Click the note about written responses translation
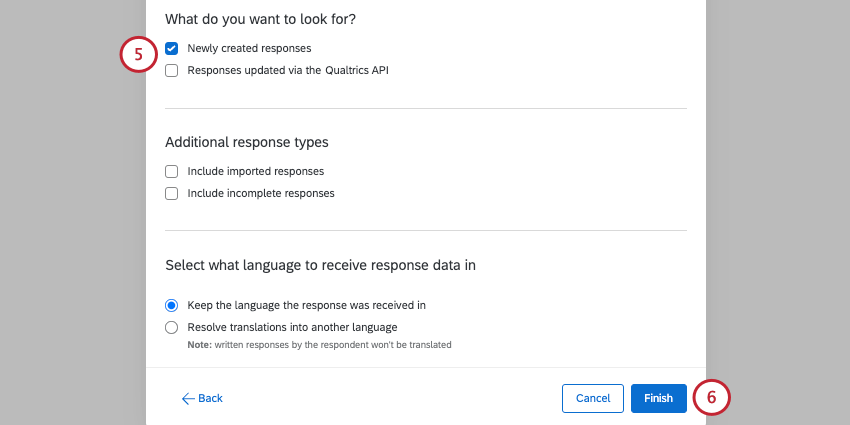This screenshot has width=850, height=425. [x=320, y=345]
